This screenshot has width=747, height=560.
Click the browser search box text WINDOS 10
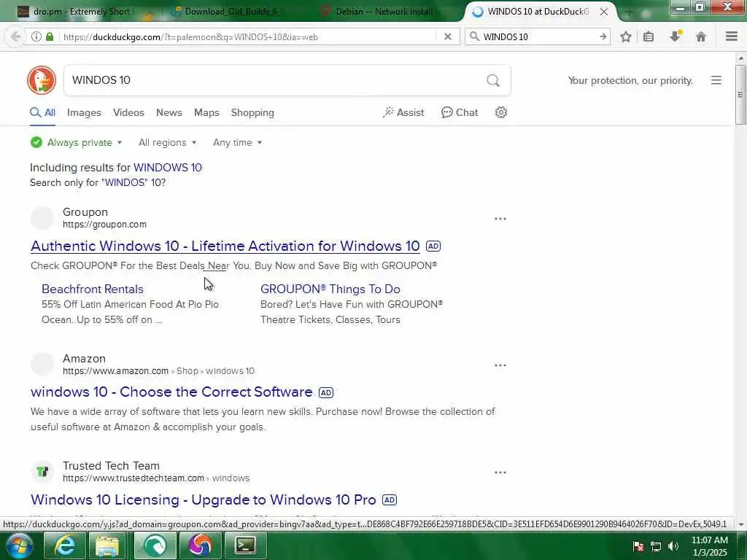pos(506,36)
